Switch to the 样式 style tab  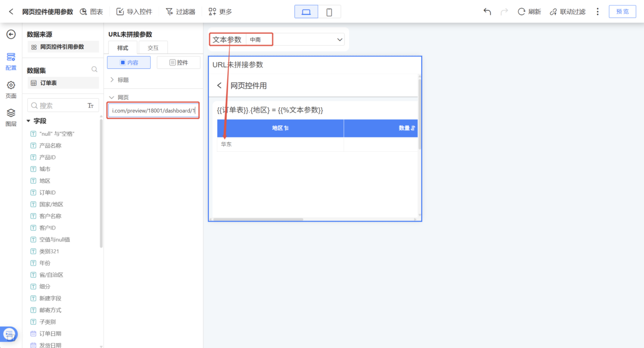click(123, 48)
